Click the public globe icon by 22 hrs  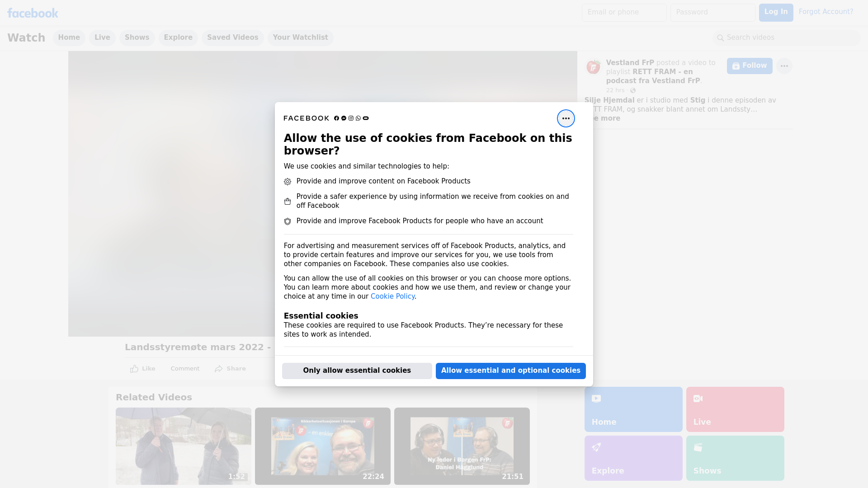point(633,90)
